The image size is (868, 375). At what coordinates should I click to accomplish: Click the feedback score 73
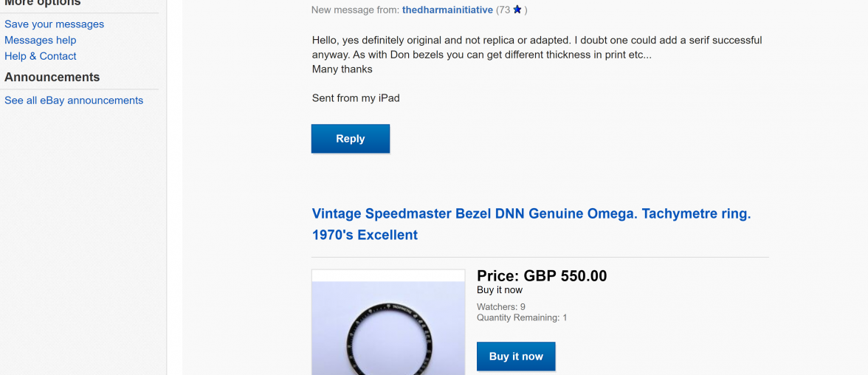pos(503,10)
